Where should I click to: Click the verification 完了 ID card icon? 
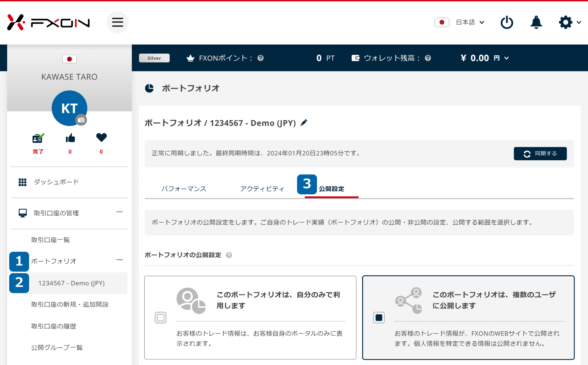[x=38, y=138]
